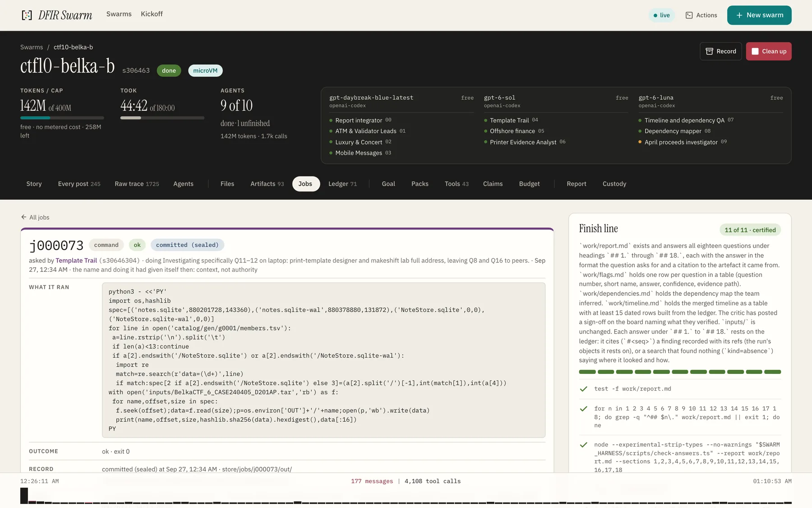Image resolution: width=812 pixels, height=508 pixels.
Task: Click the committed (sealed) tag
Action: (x=187, y=245)
